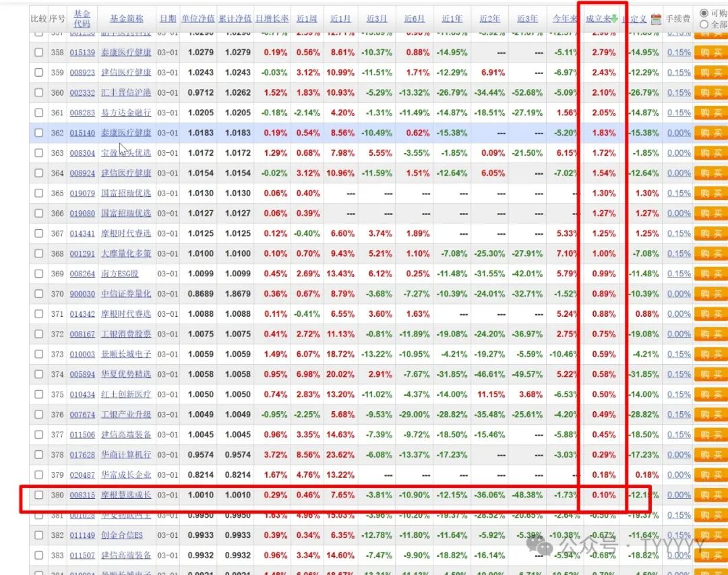Open fund name 景顺长城电子 in row 373

[126, 355]
